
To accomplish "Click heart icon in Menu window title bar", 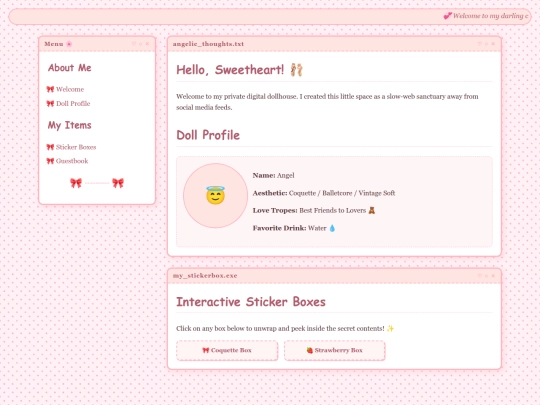I will [134, 44].
